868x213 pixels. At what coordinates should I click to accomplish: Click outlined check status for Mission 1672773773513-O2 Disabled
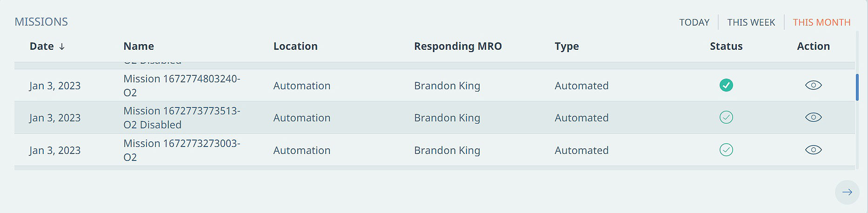[x=726, y=117]
